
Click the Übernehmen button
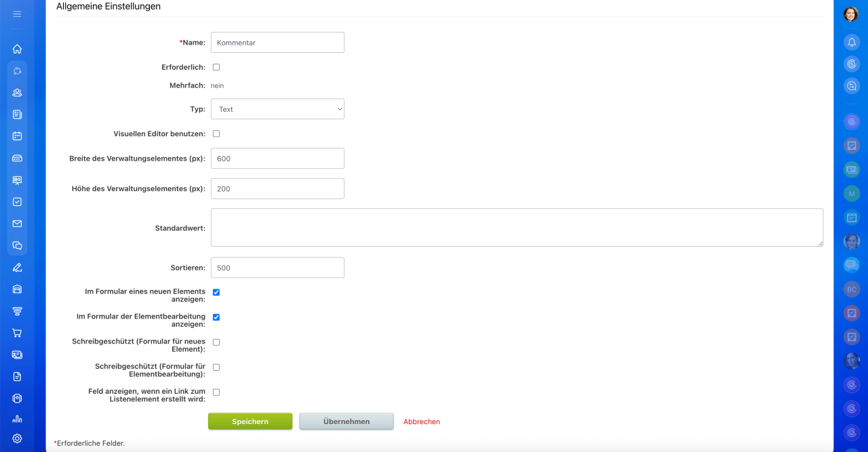pos(347,421)
